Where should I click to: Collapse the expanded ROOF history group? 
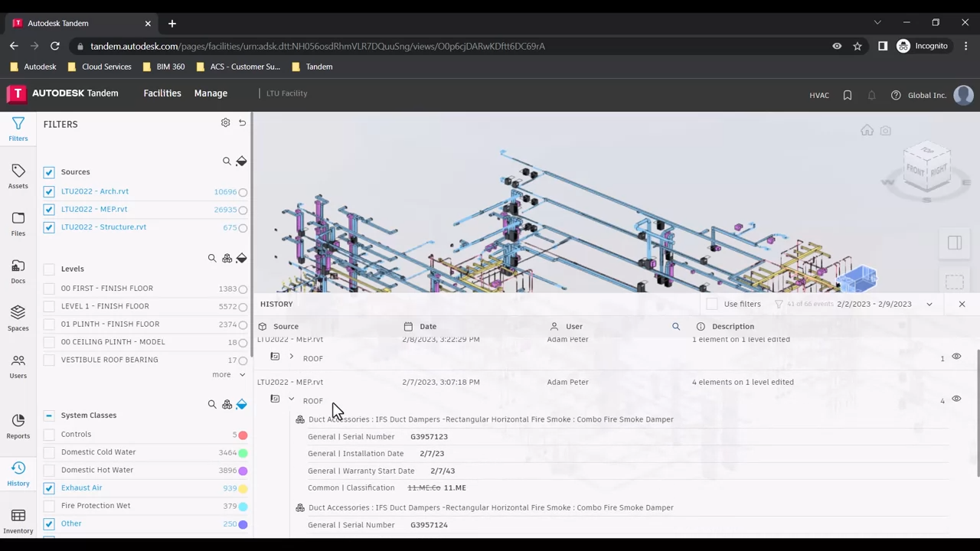(x=291, y=400)
